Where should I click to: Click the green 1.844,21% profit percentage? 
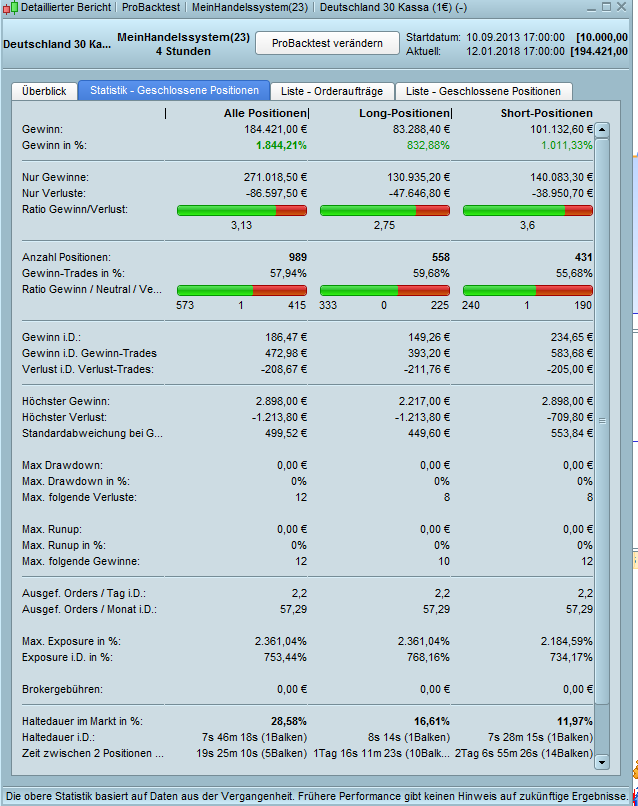[281, 145]
